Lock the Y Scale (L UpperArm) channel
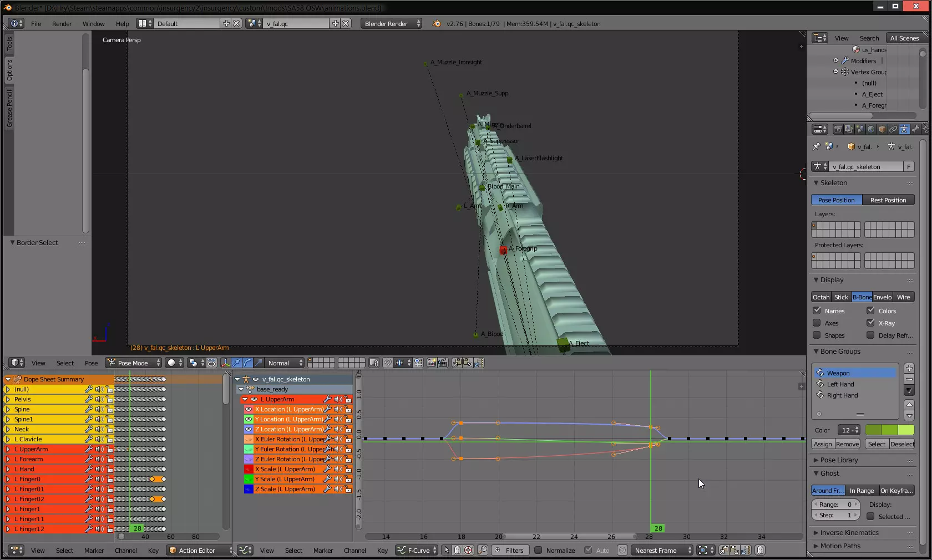The width and height of the screenshot is (932, 560). (348, 479)
